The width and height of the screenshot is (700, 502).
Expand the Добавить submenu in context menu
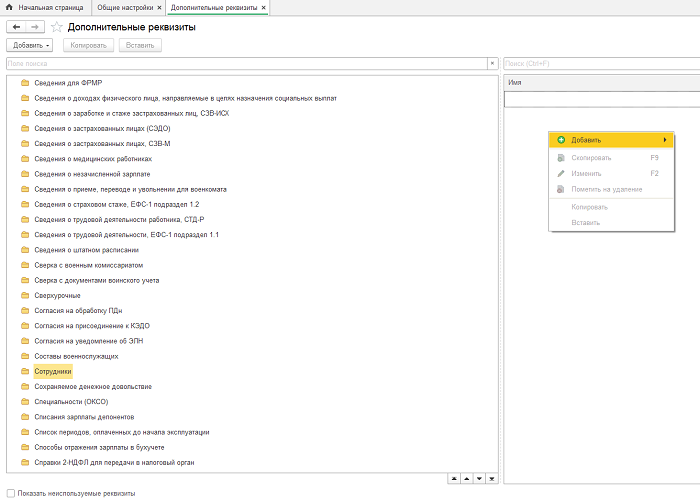(665, 139)
